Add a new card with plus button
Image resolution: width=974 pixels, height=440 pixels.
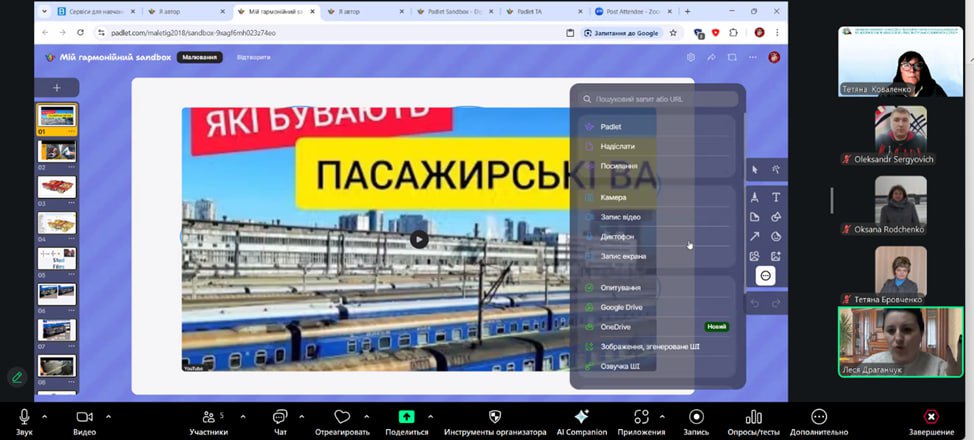point(56,88)
